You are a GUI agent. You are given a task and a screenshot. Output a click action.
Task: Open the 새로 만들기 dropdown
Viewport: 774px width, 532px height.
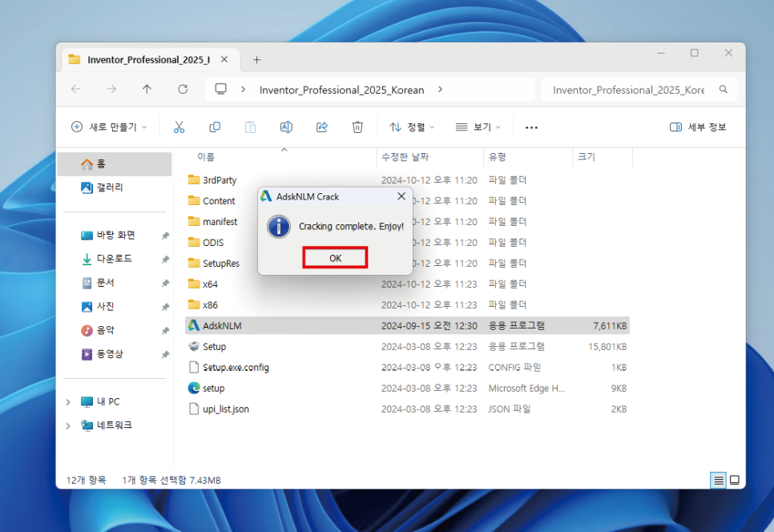109,127
